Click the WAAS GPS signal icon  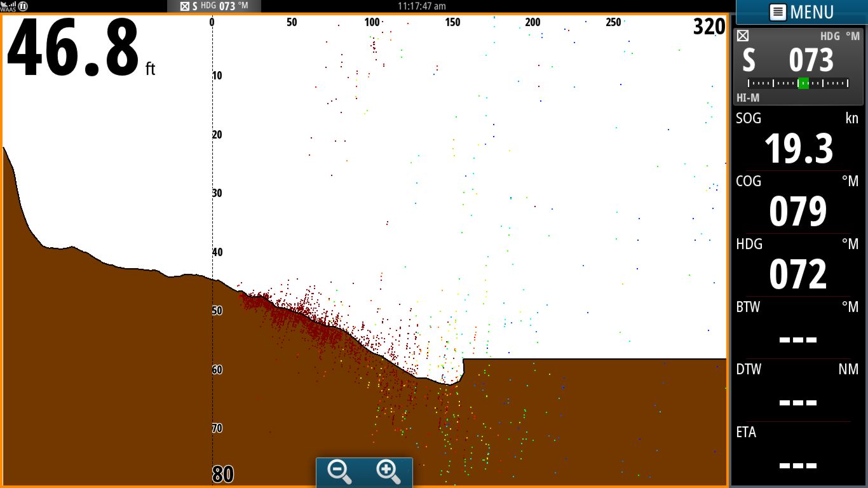click(8, 6)
